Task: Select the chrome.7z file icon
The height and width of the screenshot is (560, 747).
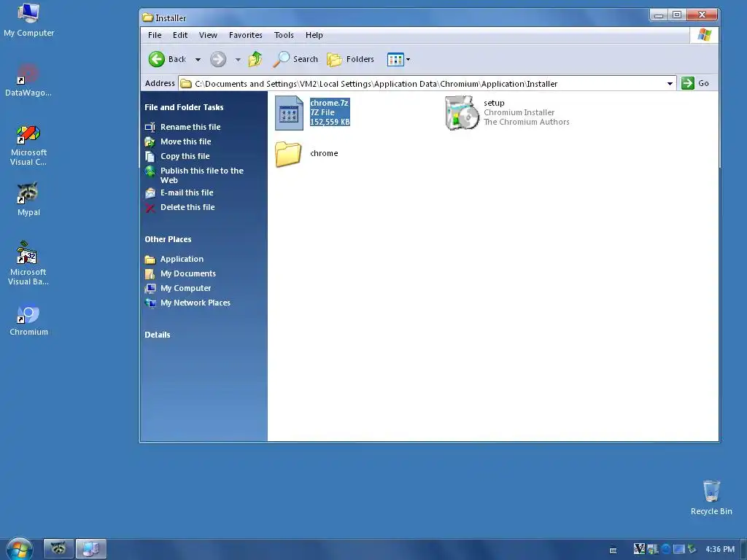Action: pos(289,113)
